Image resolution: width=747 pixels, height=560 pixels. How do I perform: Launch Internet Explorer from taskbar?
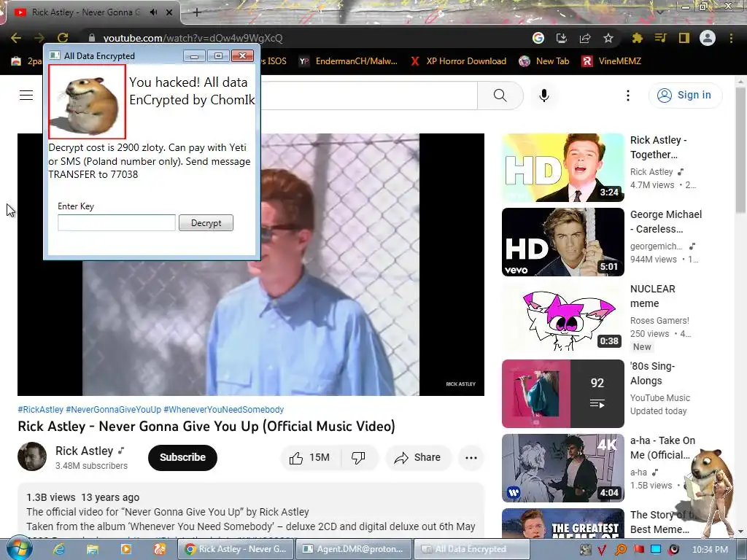[58, 549]
